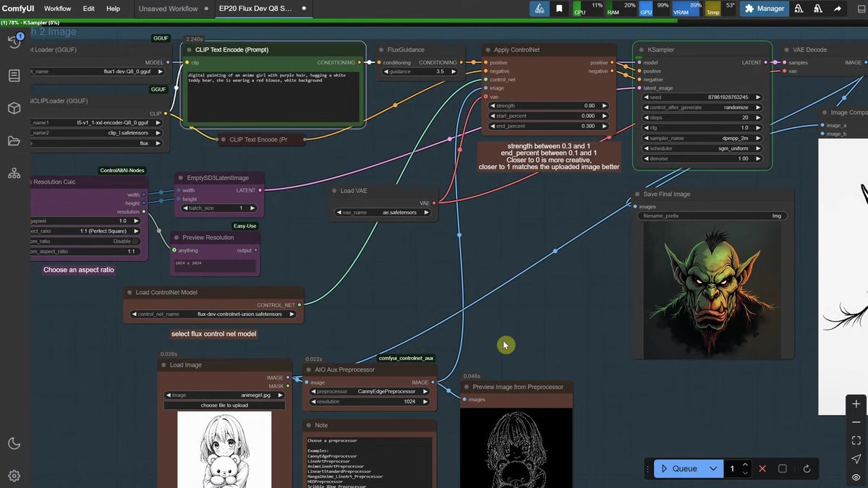Open the Workflows folder sidebar icon
Viewport: 868px width, 488px height.
(x=14, y=140)
